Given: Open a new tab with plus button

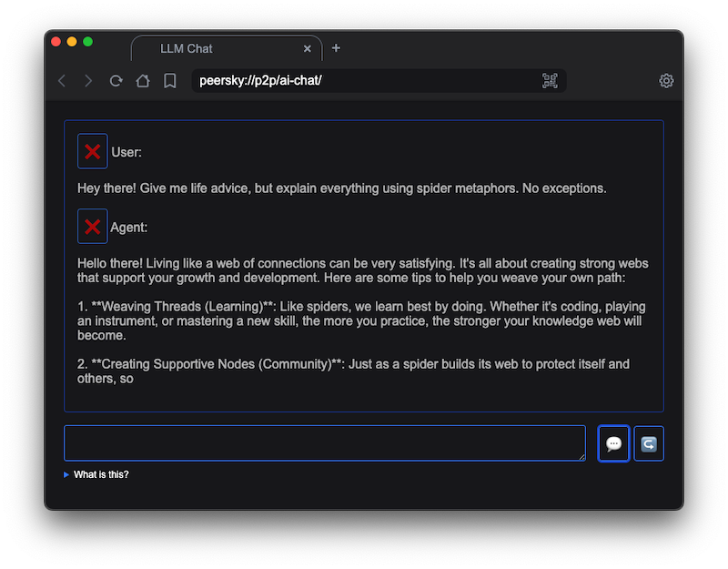Looking at the screenshot, I should 336,48.
